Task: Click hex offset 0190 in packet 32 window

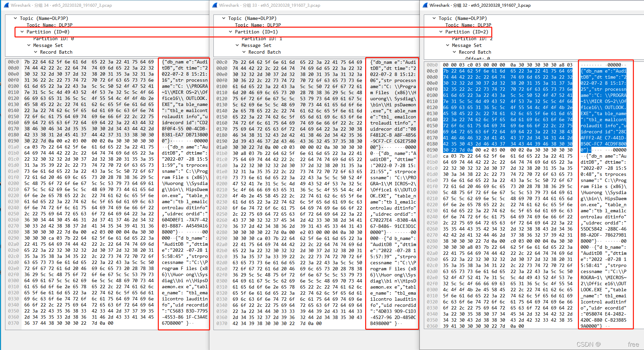Action: [432, 150]
